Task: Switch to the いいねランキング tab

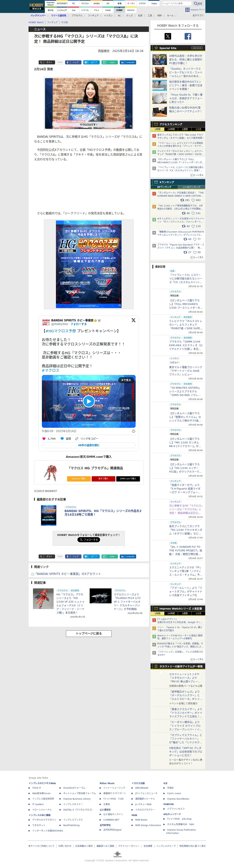Action: click(x=192, y=187)
